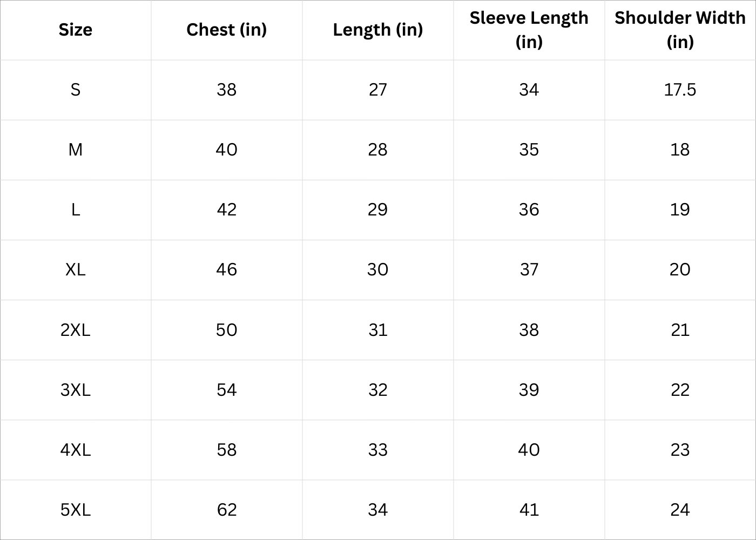Select the S size row label
Image resolution: width=756 pixels, height=540 pixels.
pyautogui.click(x=76, y=90)
